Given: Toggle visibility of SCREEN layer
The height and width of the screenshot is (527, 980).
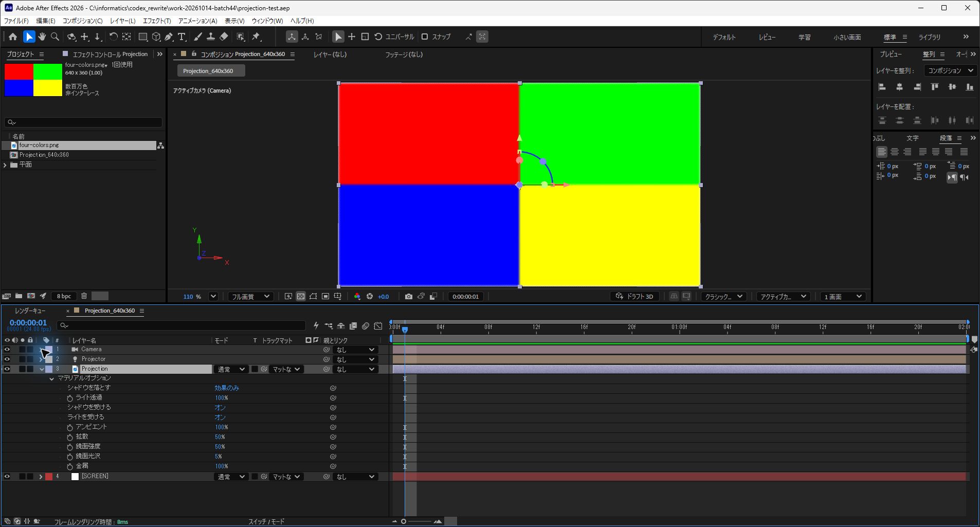Looking at the screenshot, I should click(x=7, y=477).
